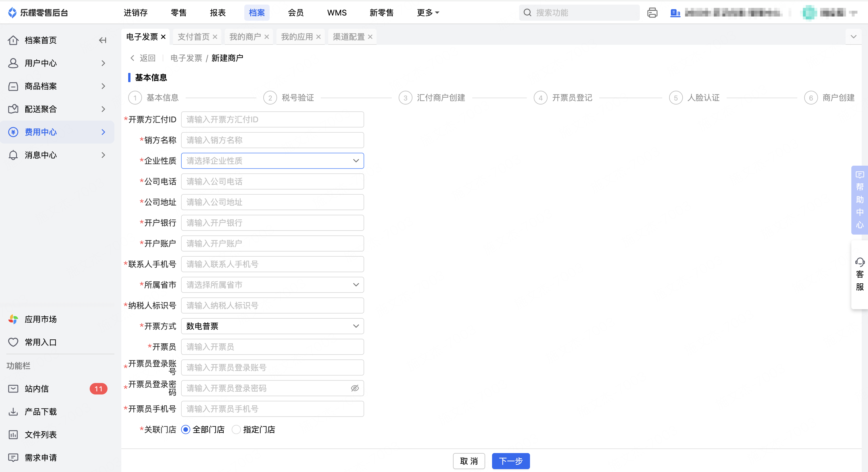Open the 客服 customer service panel

click(859, 274)
